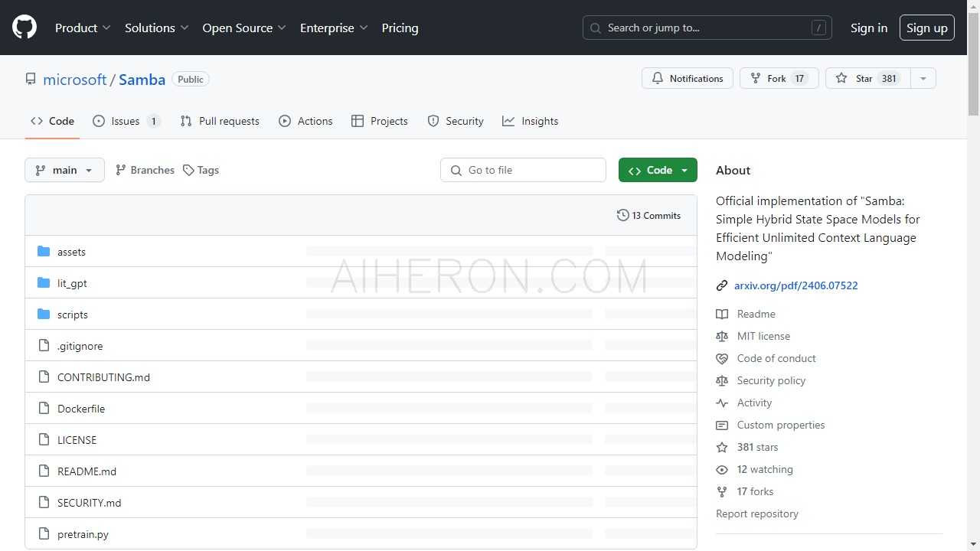Open the pretrain.py file name

coord(83,534)
